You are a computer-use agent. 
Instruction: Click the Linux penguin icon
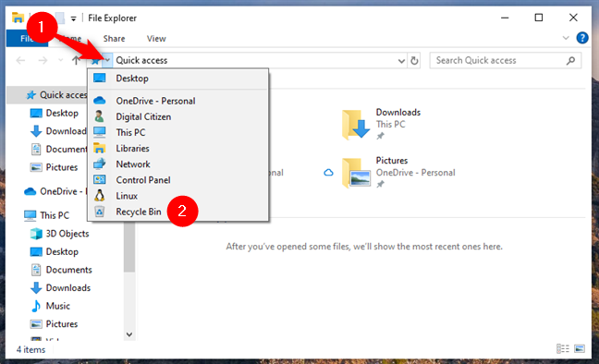coord(99,196)
